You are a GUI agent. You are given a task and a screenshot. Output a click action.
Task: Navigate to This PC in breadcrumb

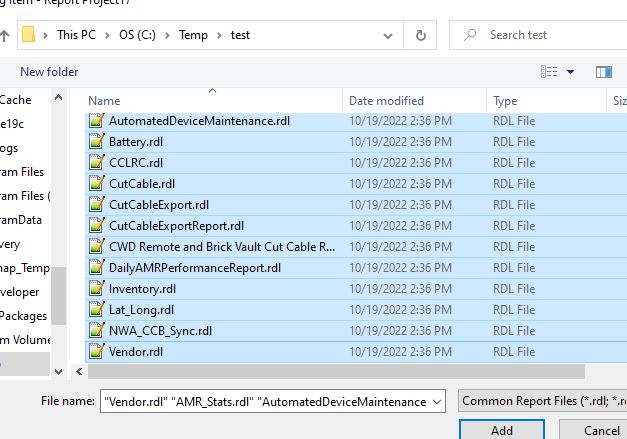click(76, 35)
